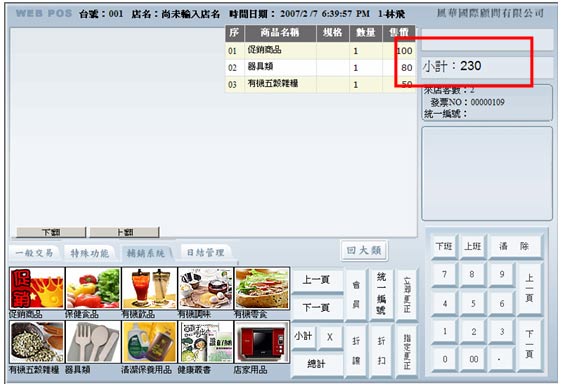Viewport: 563px width, 388px height.
Task: Choose the 保健食品 vegetables category image
Action: tap(93, 288)
